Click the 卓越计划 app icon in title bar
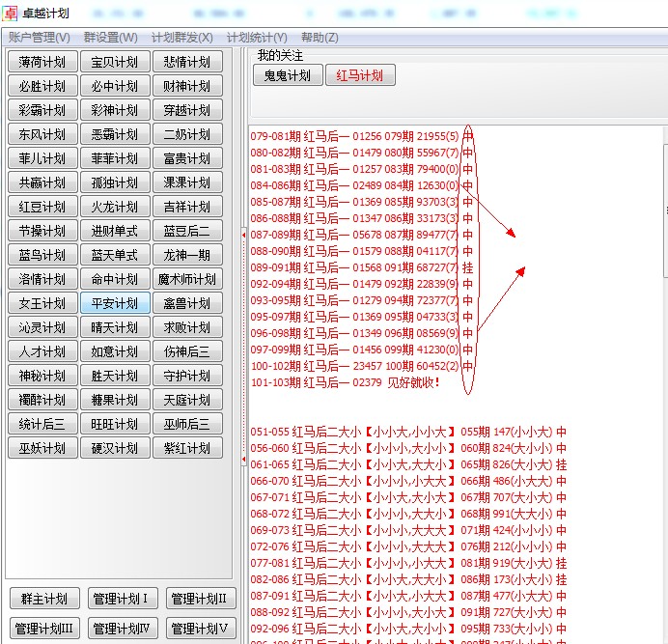This screenshot has height=644, width=668. [11, 13]
